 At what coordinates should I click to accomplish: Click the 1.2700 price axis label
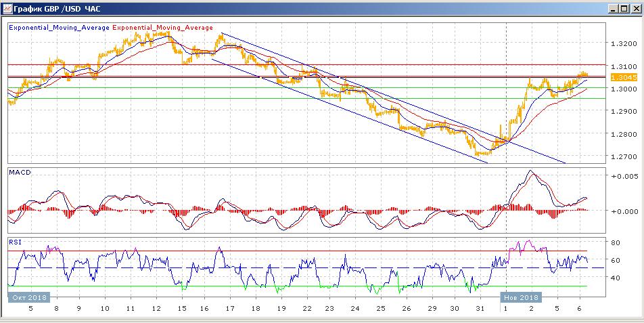624,156
